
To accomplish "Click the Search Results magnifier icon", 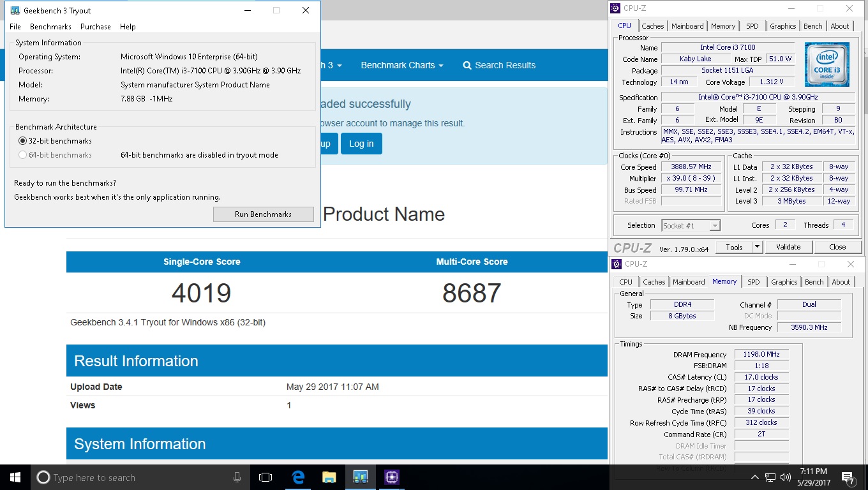I will 467,65.
